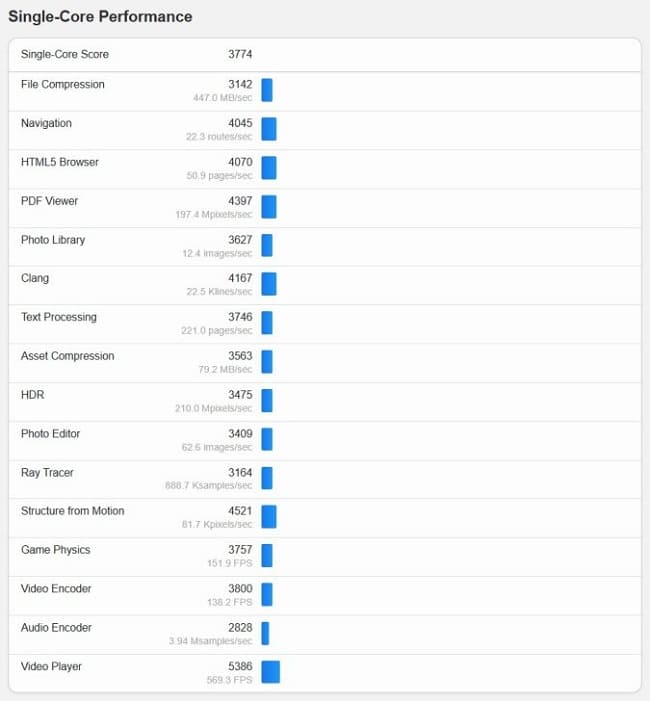This screenshot has width=650, height=701.
Task: Click the Video Player blue bar
Action: (x=270, y=672)
